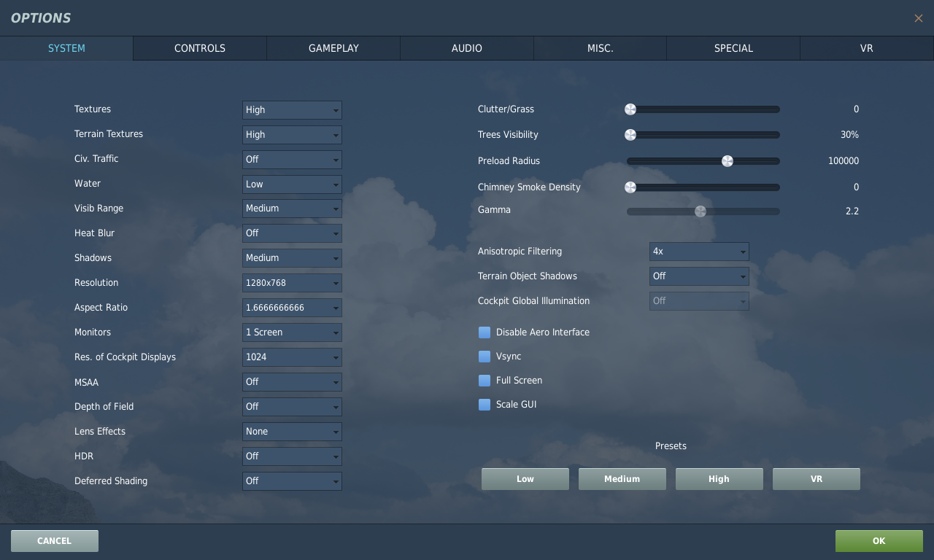Open the Anisotropic Filtering dropdown
Screen dimensions: 934x560
point(699,252)
